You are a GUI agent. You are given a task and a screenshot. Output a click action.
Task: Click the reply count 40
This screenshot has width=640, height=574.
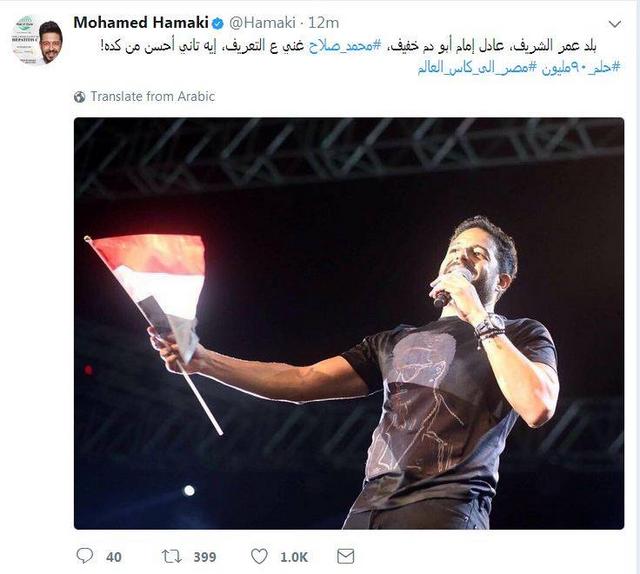coord(114,557)
